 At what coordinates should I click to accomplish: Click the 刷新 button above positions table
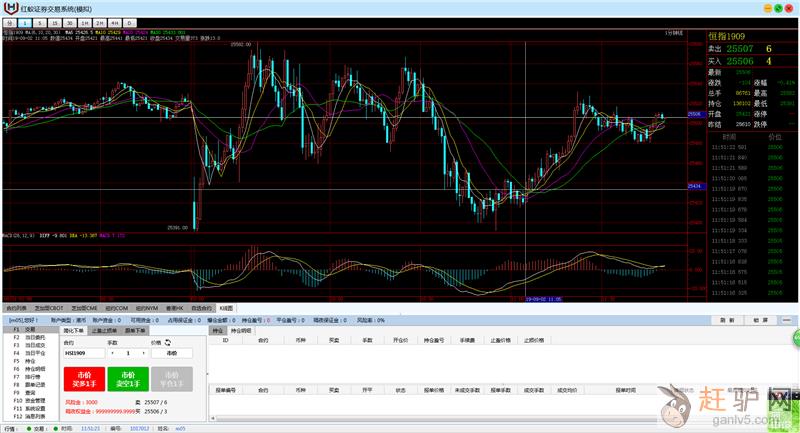(x=730, y=320)
